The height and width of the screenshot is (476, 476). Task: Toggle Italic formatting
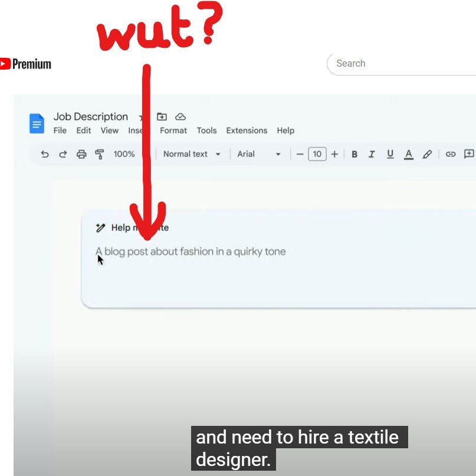[372, 154]
